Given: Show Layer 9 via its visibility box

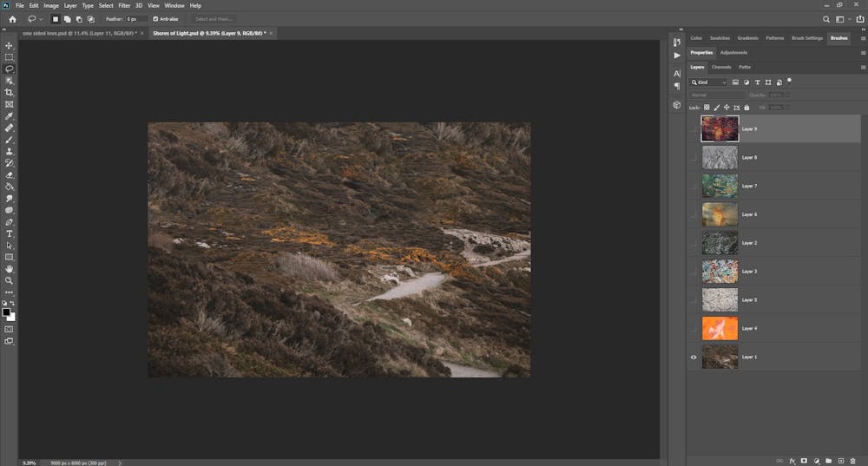Looking at the screenshot, I should click(x=693, y=129).
